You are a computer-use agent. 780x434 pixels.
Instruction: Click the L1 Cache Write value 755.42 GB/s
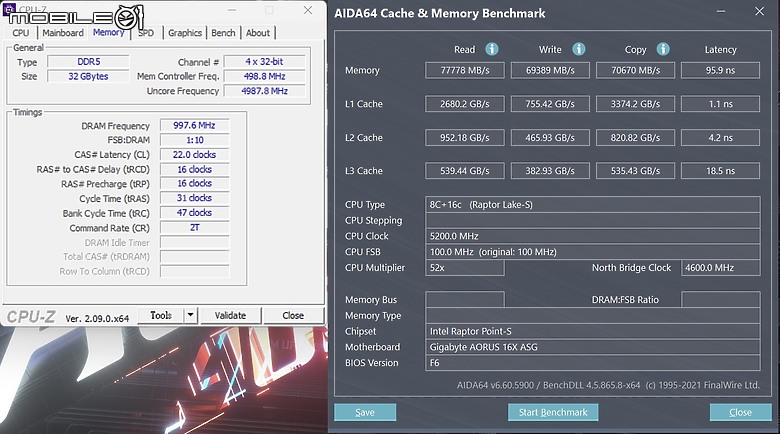550,104
